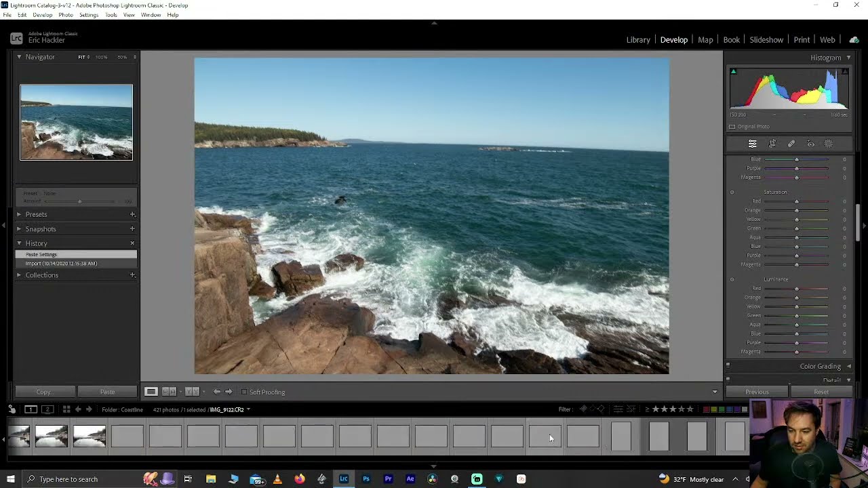Go to previous photo with left arrow
This screenshot has height=488, width=868.
[216, 392]
